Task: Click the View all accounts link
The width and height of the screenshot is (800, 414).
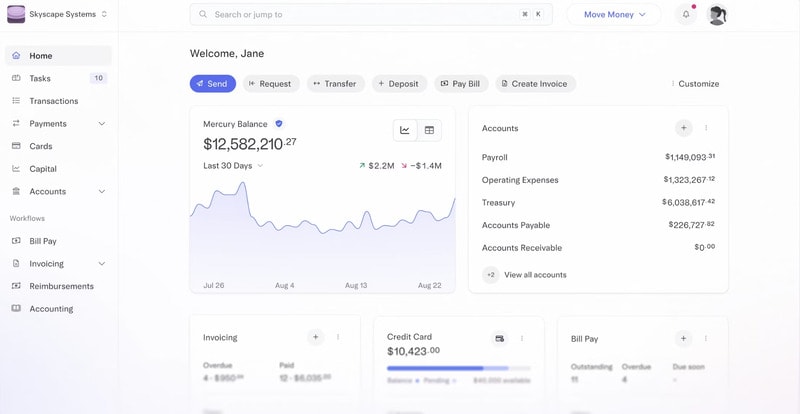Action: click(535, 275)
